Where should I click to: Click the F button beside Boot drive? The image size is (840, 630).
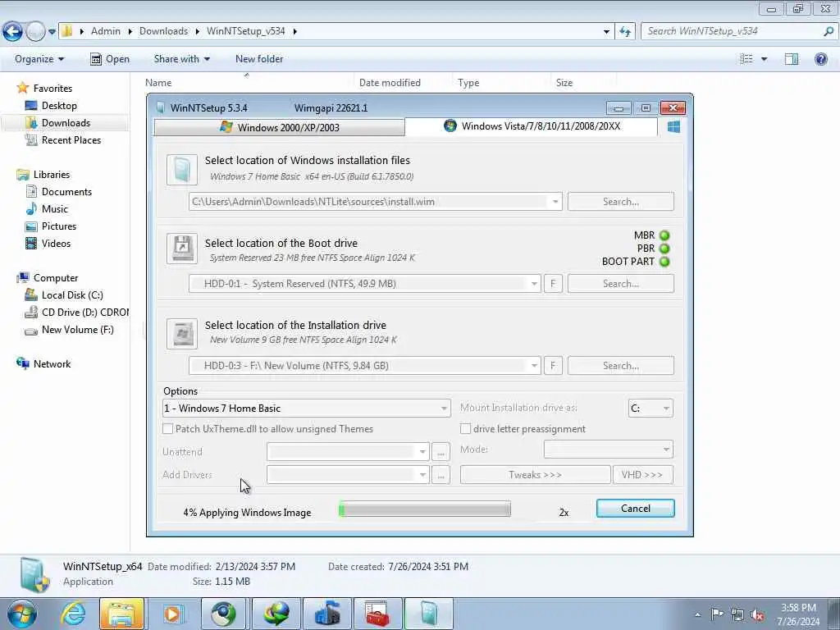click(553, 284)
